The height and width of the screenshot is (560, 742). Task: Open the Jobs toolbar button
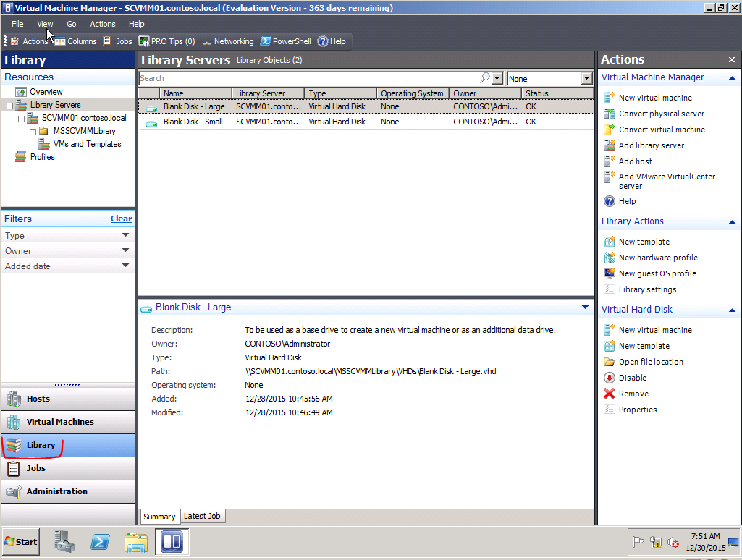pyautogui.click(x=118, y=41)
